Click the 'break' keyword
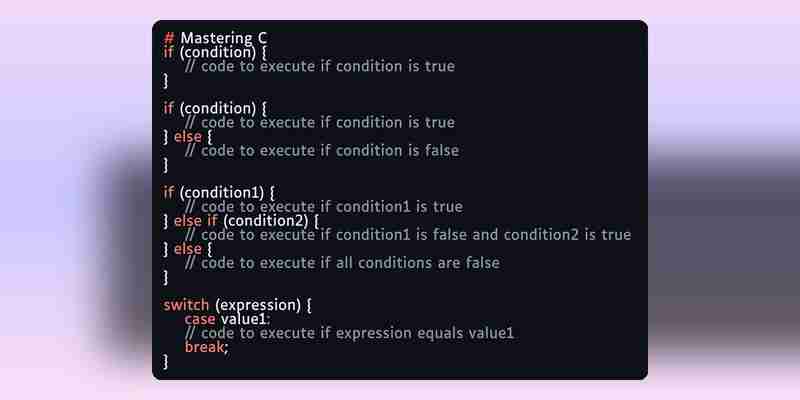Image resolution: width=800 pixels, height=400 pixels. point(204,347)
